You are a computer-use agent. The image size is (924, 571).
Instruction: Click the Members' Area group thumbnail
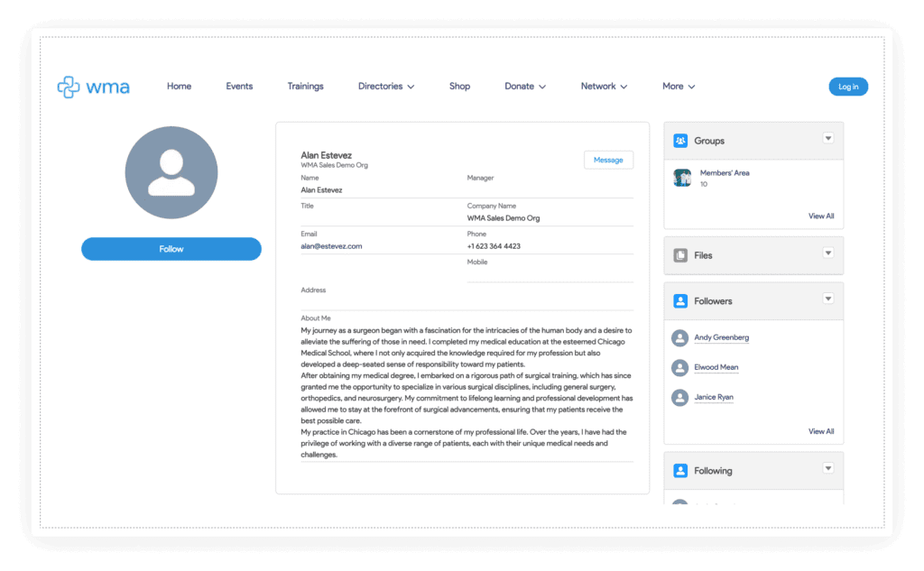683,178
